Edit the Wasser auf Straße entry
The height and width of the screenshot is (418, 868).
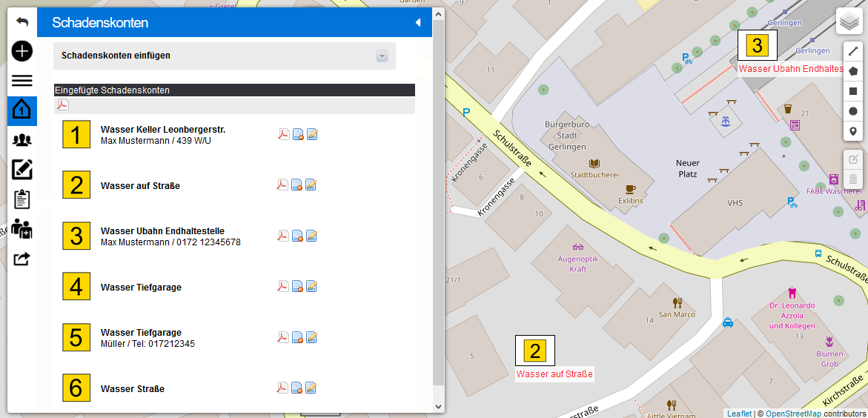click(x=312, y=185)
